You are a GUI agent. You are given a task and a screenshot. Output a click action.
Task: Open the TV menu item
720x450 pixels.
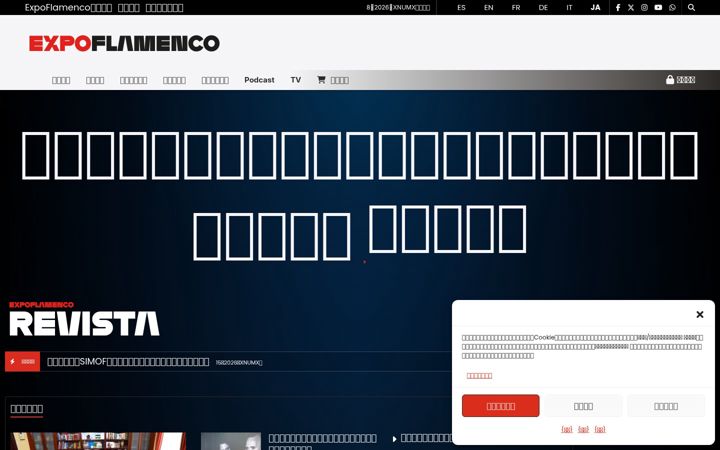pos(295,80)
